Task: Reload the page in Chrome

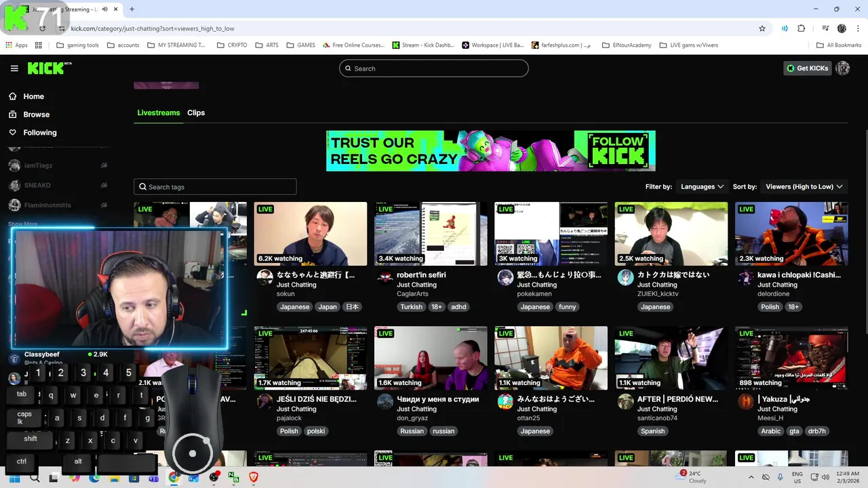Action: coord(43,28)
